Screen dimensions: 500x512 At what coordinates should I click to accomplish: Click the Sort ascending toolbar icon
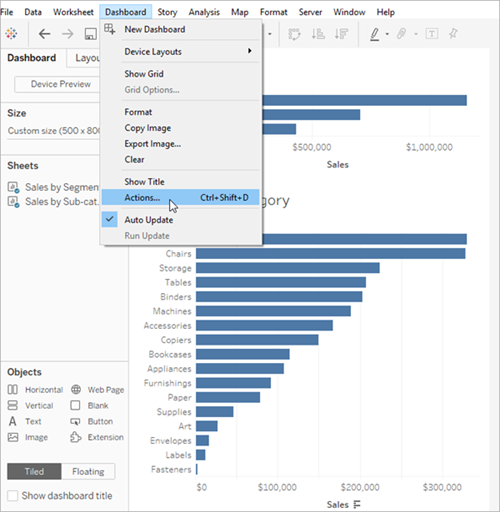click(x=318, y=34)
